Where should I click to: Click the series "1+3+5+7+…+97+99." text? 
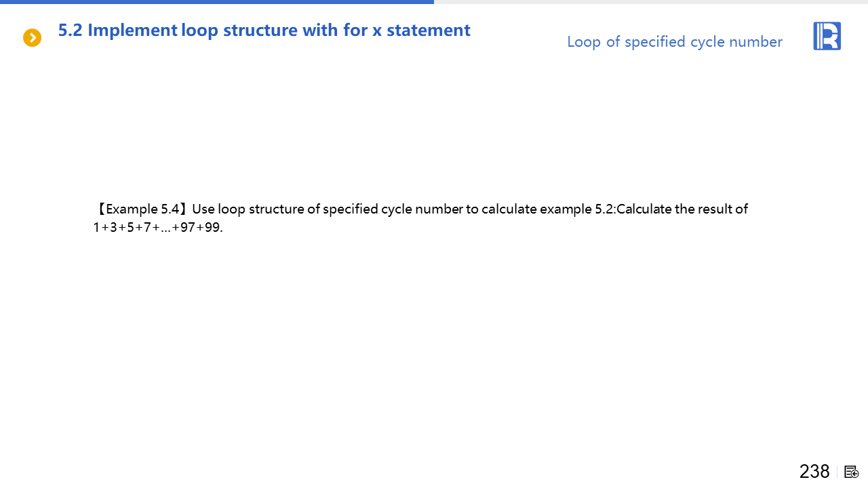click(x=158, y=227)
